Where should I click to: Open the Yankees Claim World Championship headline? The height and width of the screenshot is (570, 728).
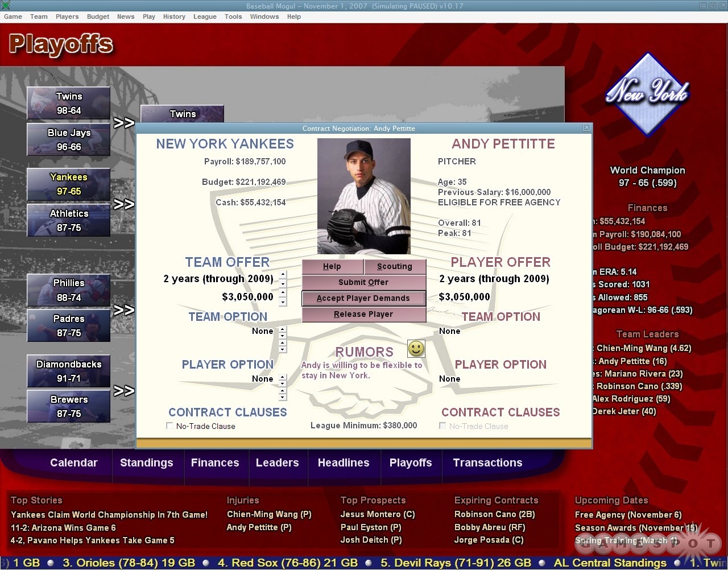[x=110, y=514]
